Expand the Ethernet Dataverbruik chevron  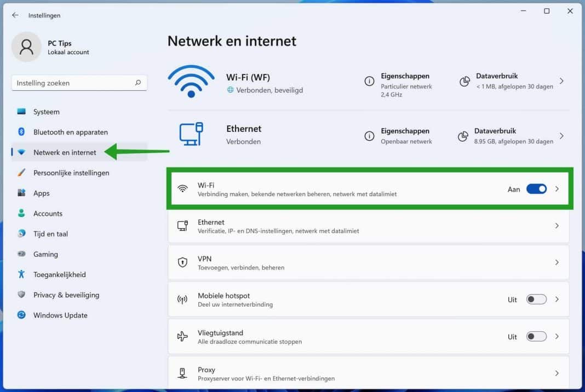(x=562, y=135)
